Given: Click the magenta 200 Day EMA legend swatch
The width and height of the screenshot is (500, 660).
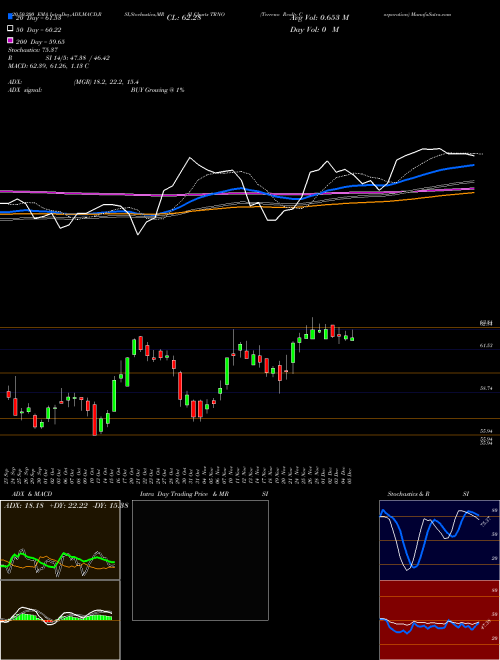Looking at the screenshot, I should coord(10,40).
